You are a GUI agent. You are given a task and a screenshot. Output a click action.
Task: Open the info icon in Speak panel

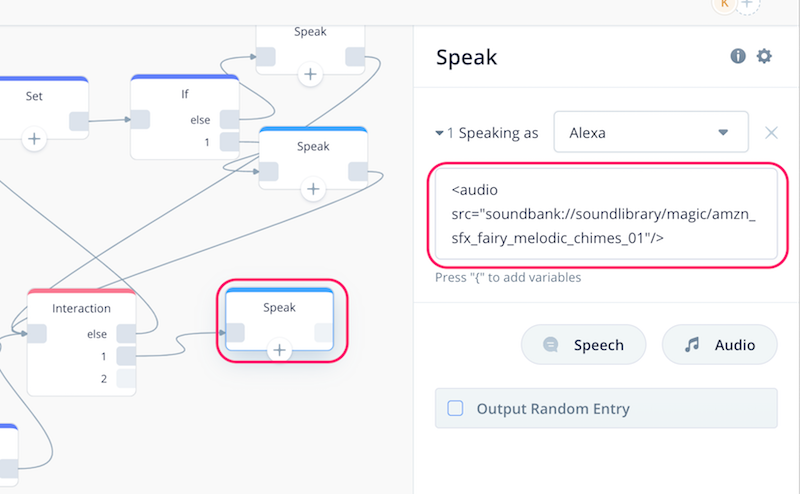(738, 56)
